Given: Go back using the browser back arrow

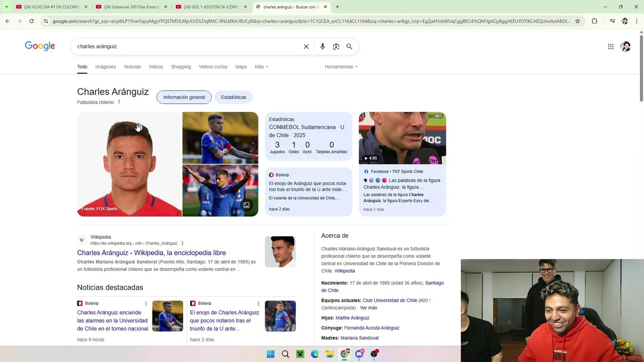Looking at the screenshot, I should [x=7, y=21].
